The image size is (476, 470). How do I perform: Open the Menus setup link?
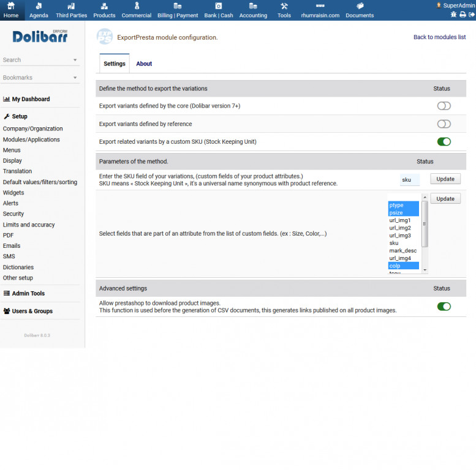point(12,150)
